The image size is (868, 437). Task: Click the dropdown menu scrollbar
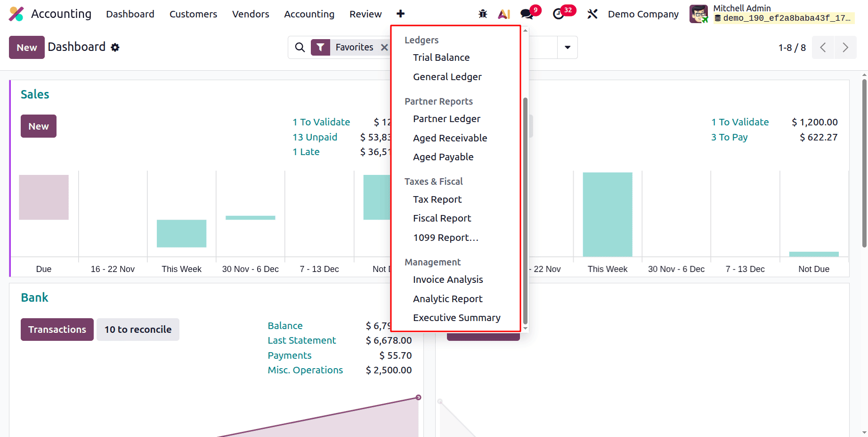(525, 211)
